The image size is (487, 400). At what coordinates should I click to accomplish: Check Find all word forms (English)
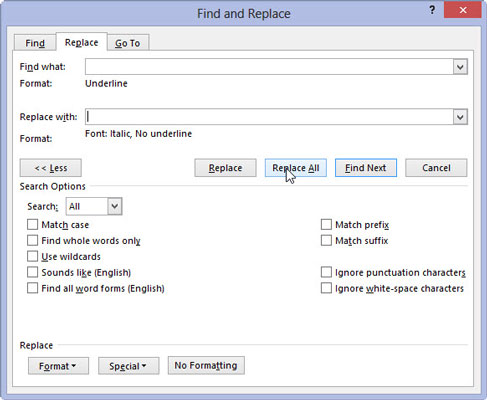pyautogui.click(x=32, y=288)
